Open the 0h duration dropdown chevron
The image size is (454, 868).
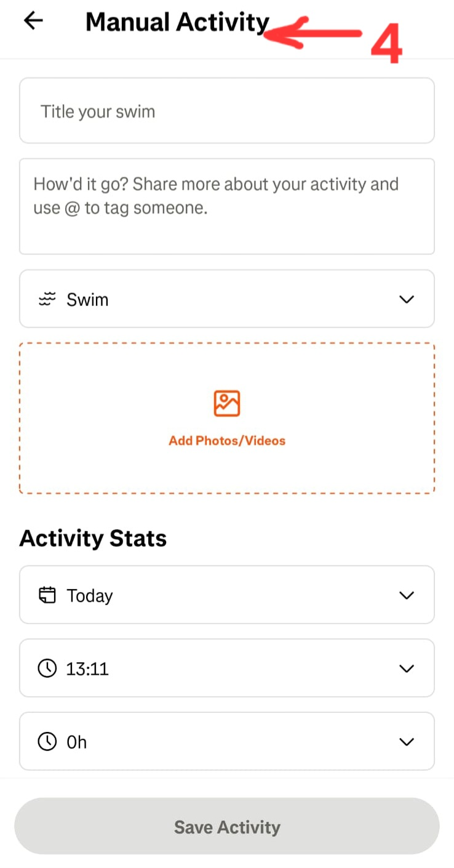(x=407, y=742)
